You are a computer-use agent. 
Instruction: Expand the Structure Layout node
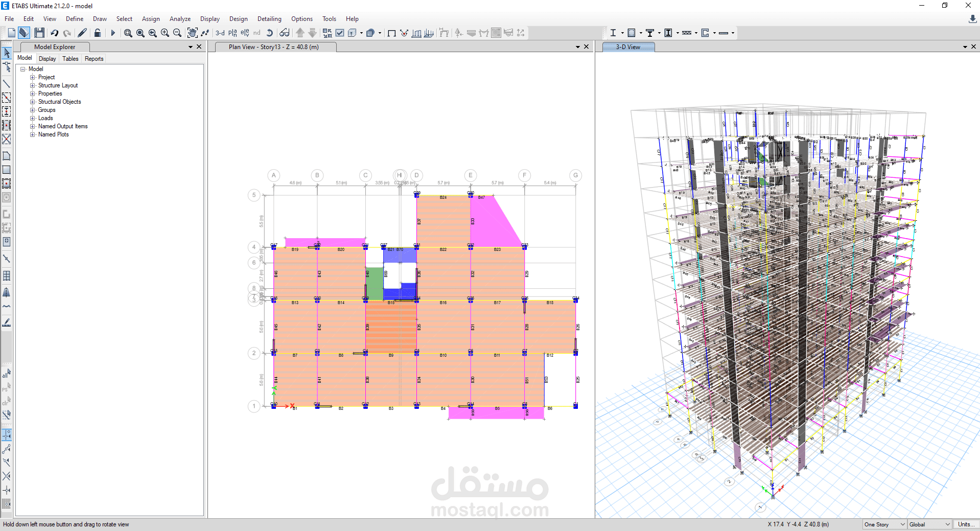33,85
